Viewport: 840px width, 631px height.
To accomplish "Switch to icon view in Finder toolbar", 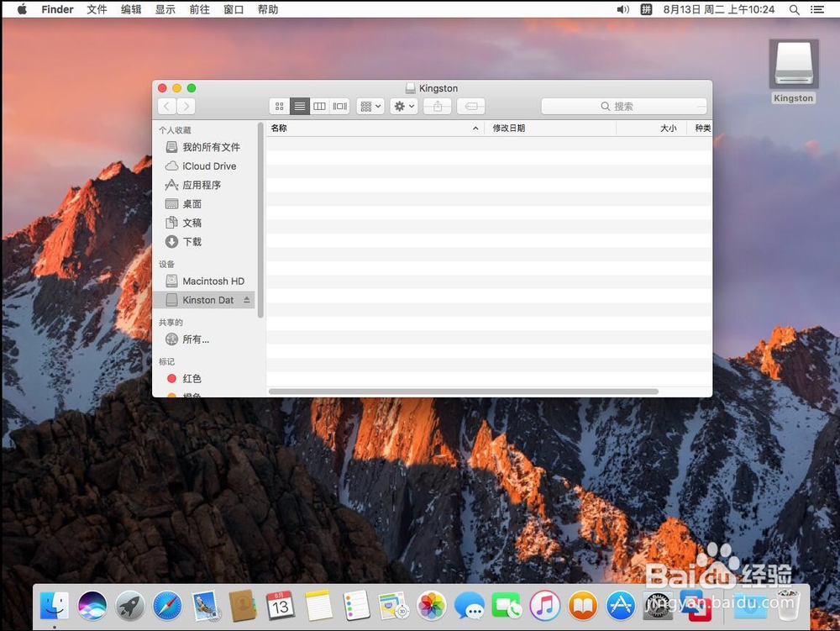I will tap(279, 106).
